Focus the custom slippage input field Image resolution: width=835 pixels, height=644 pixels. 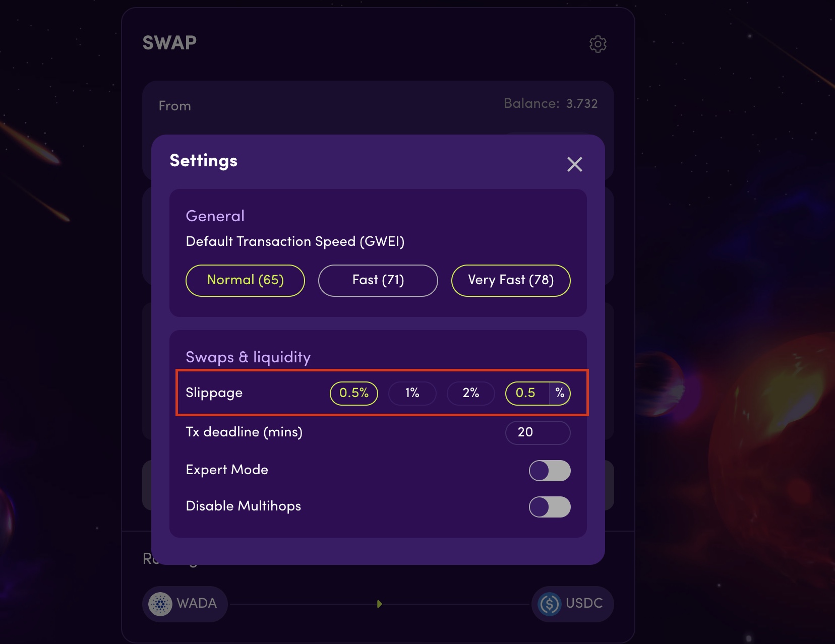[x=527, y=393]
